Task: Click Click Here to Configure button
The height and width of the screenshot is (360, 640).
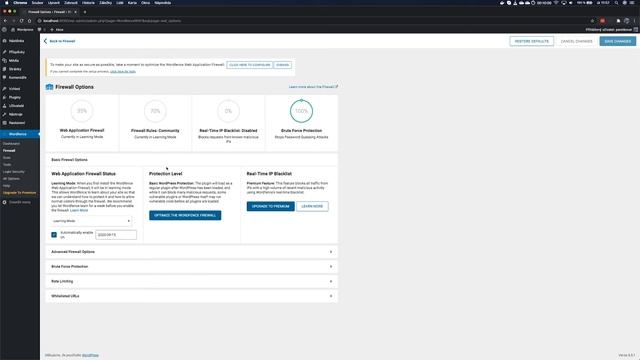Action: click(x=249, y=65)
